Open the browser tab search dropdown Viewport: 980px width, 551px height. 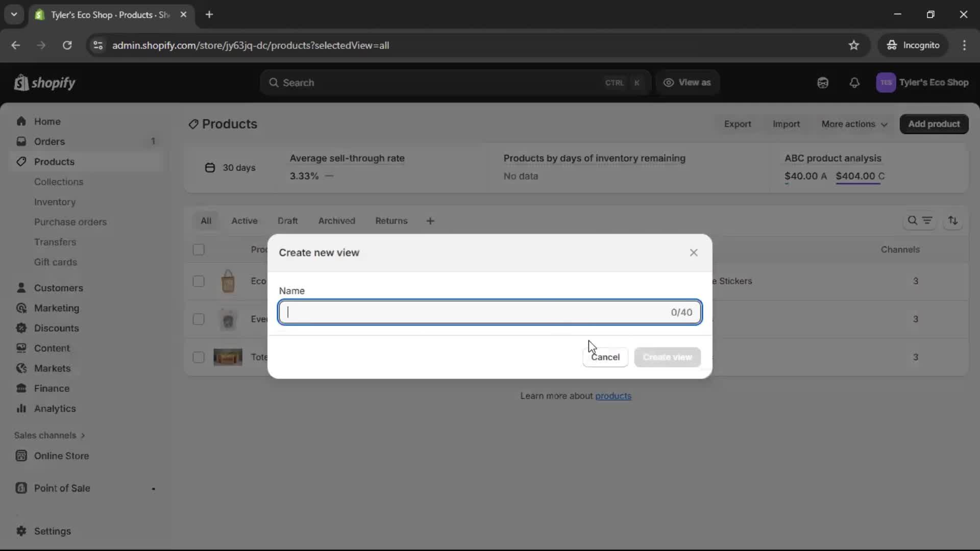click(x=14, y=14)
